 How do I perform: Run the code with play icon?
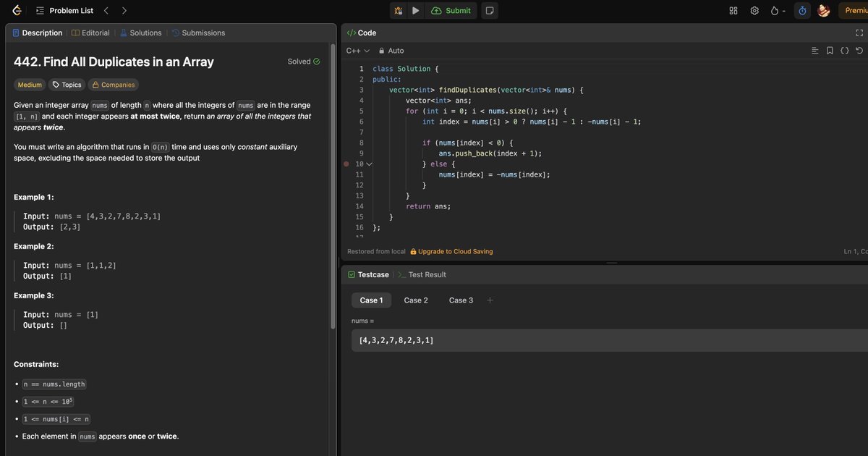tap(416, 11)
